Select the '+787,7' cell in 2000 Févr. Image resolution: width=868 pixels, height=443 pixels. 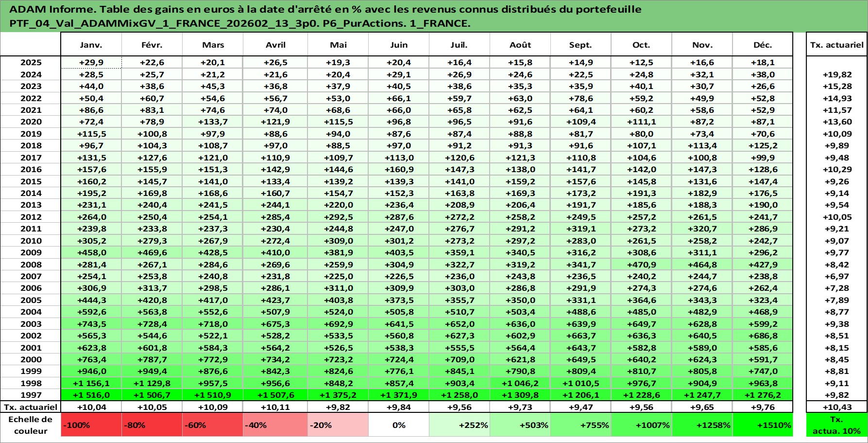coord(152,359)
